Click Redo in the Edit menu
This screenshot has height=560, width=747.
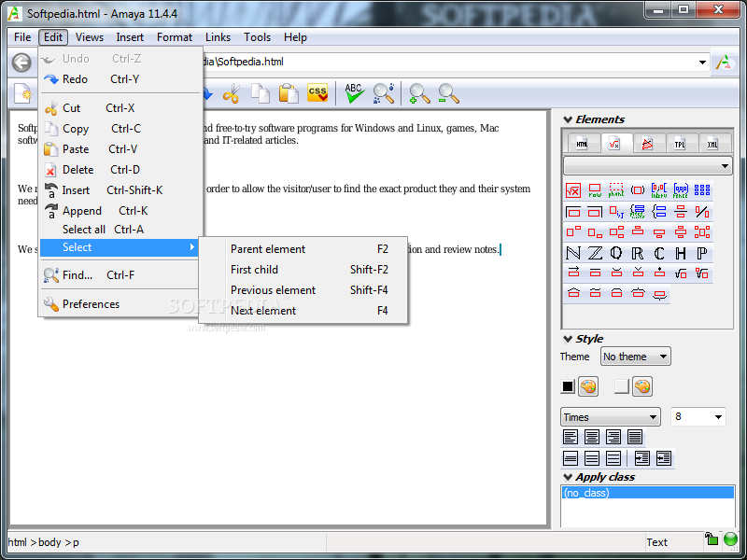[x=120, y=79]
